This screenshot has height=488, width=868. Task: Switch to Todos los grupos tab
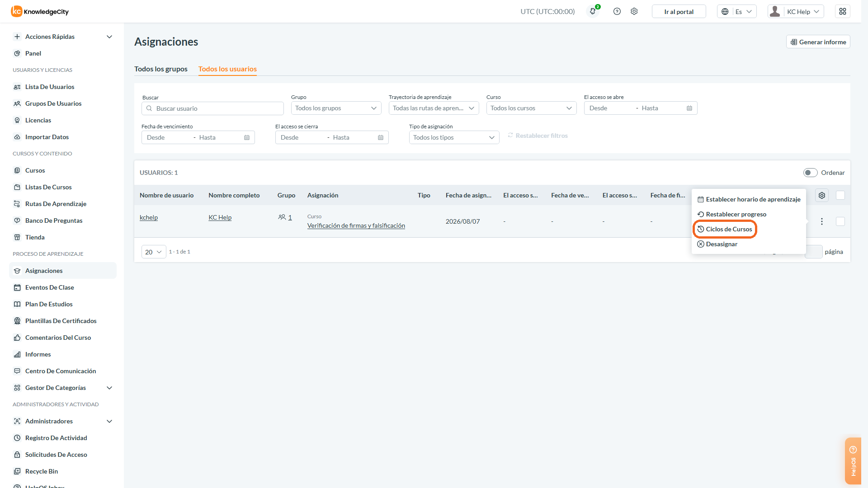pyautogui.click(x=161, y=69)
